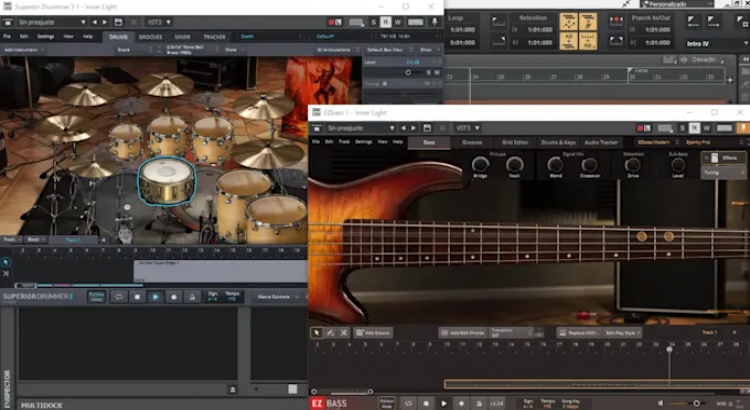
Task: Click Add Groove button in EZbass
Action: 373,332
